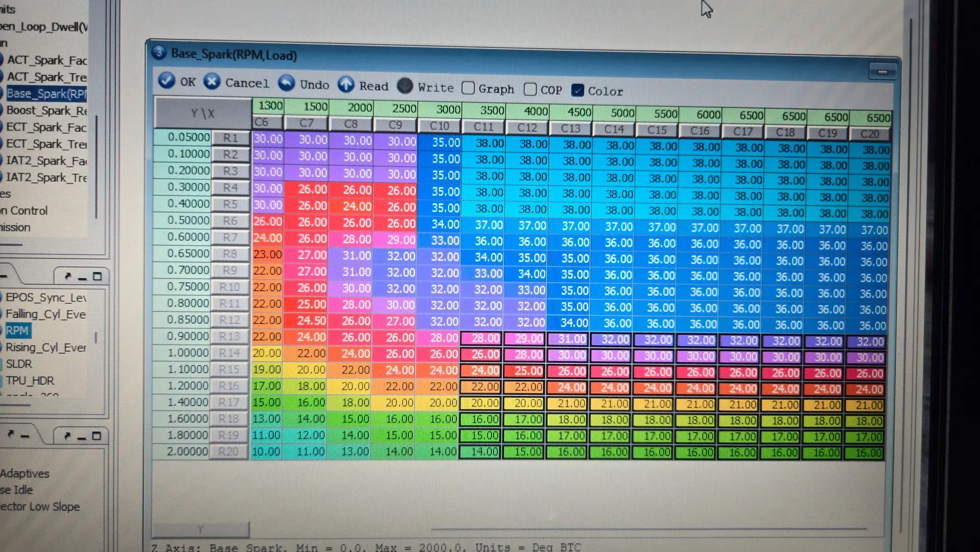Click column header C6

pyautogui.click(x=267, y=122)
